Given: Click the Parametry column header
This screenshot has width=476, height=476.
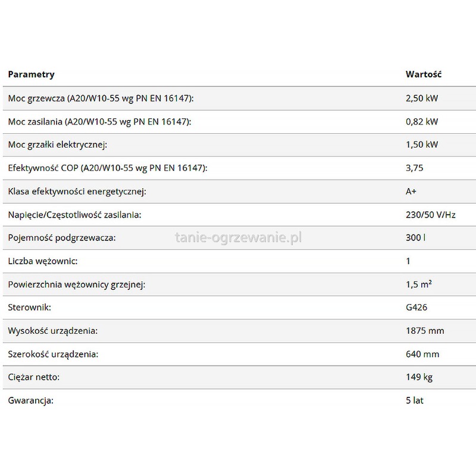Looking at the screenshot, I should pyautogui.click(x=31, y=74).
